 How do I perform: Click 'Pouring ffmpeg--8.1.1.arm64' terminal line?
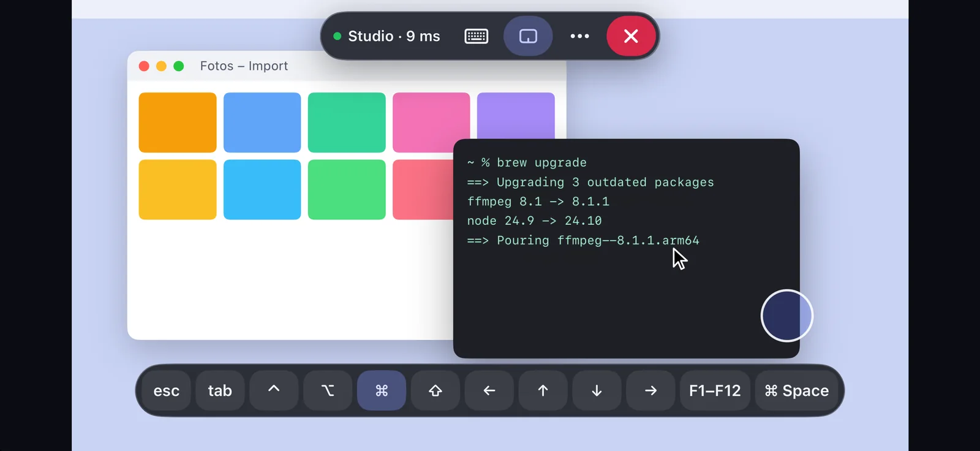583,240
